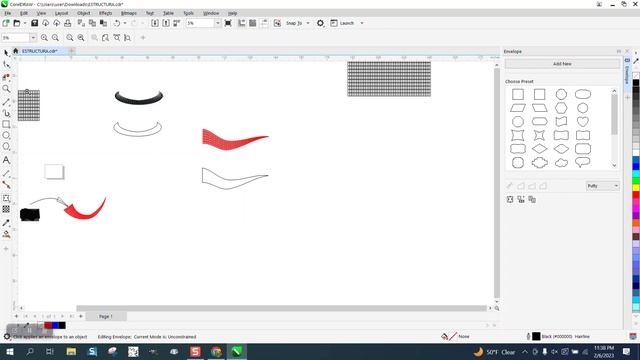The width and height of the screenshot is (640, 360).
Task: Expand the Open file dropdown arrow
Action: (x=24, y=23)
